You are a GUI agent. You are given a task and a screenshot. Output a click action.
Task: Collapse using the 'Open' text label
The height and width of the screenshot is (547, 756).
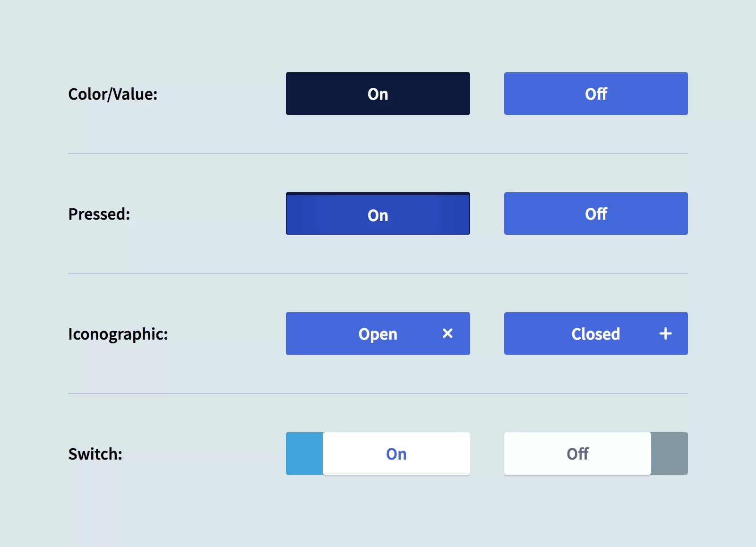tap(378, 334)
